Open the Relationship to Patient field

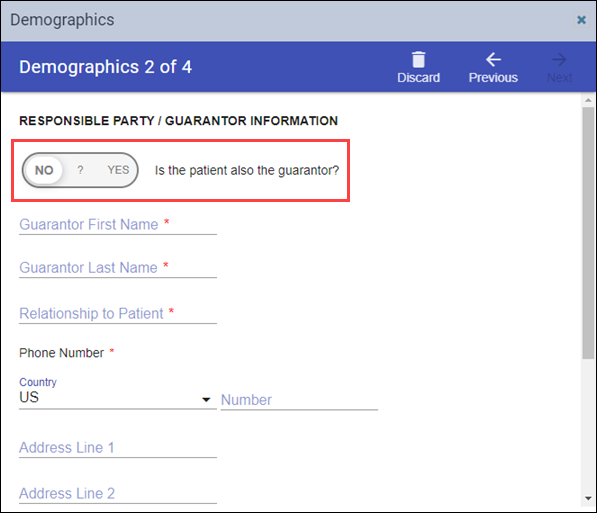118,313
